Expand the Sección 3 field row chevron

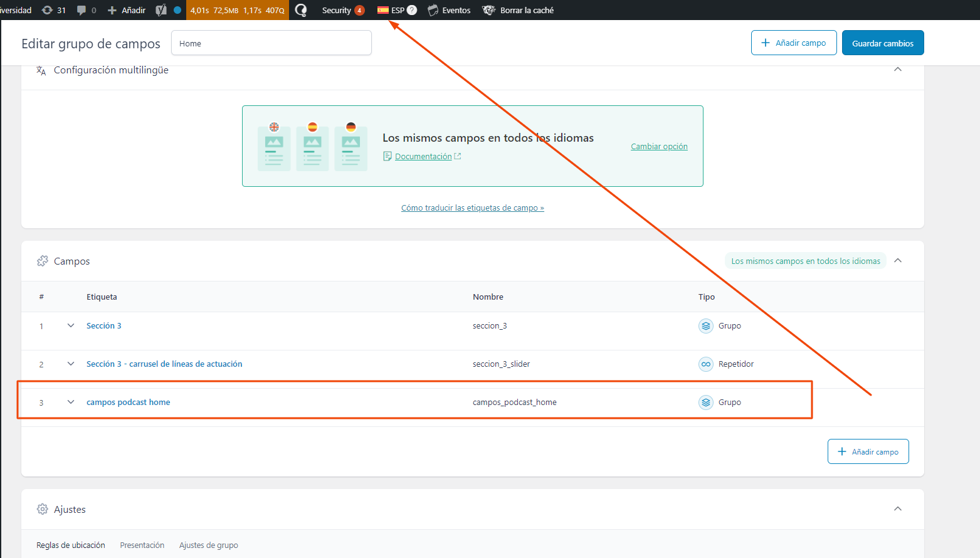[x=71, y=325]
